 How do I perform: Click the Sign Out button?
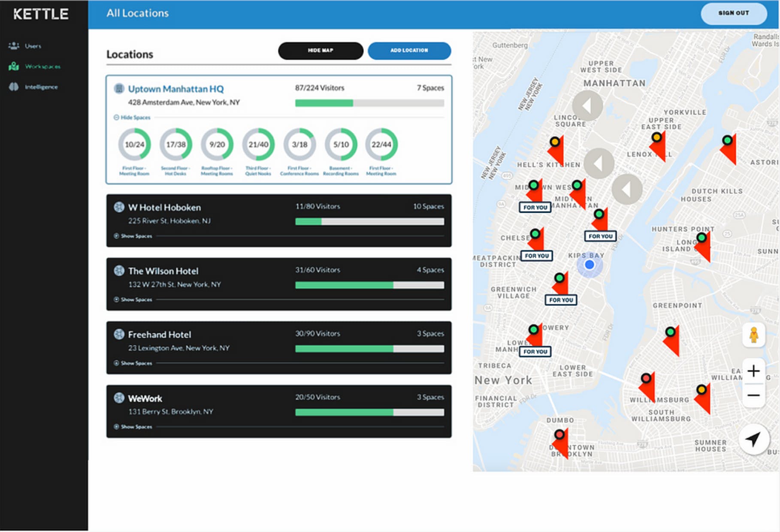[734, 13]
